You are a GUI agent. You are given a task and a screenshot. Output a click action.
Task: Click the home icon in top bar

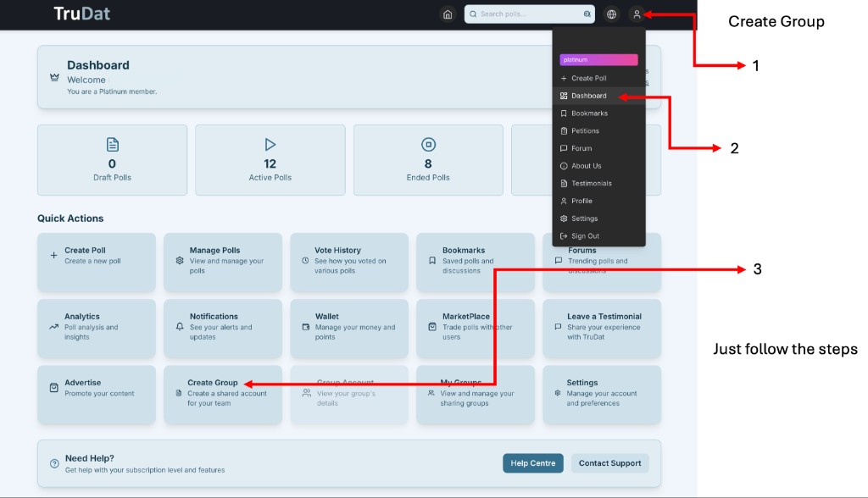[x=448, y=14]
